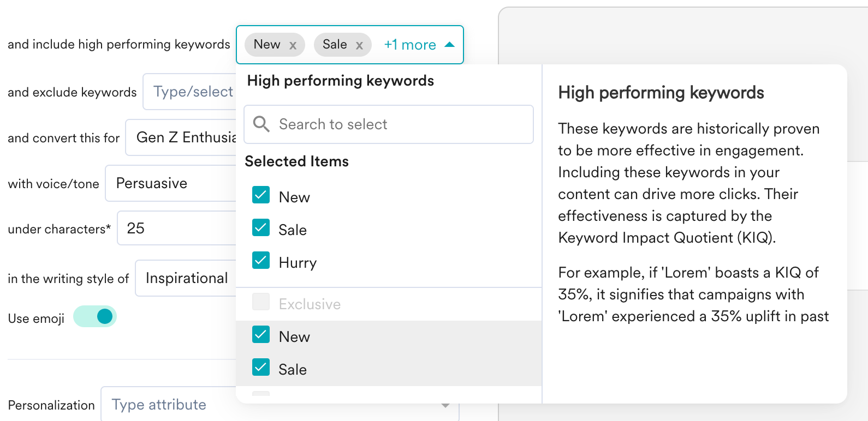Click the under characters field with 25
Image resolution: width=868 pixels, height=421 pixels.
(177, 228)
